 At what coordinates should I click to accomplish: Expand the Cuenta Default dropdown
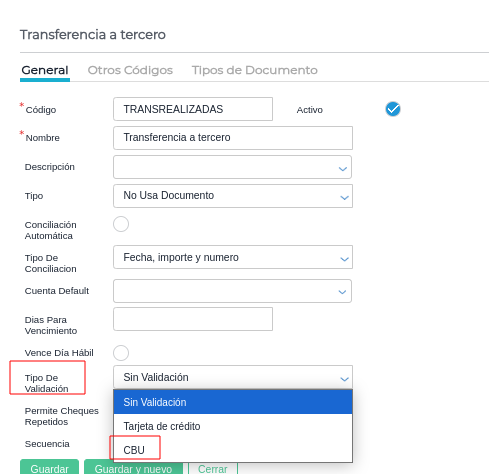232,291
